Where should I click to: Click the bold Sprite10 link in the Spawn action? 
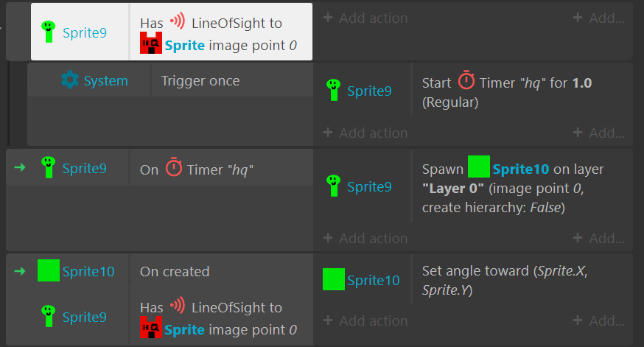(521, 169)
